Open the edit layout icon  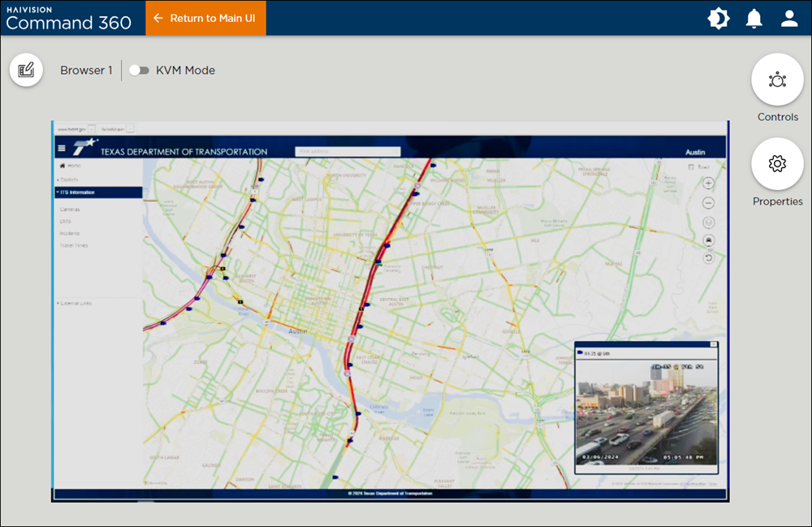coord(26,70)
